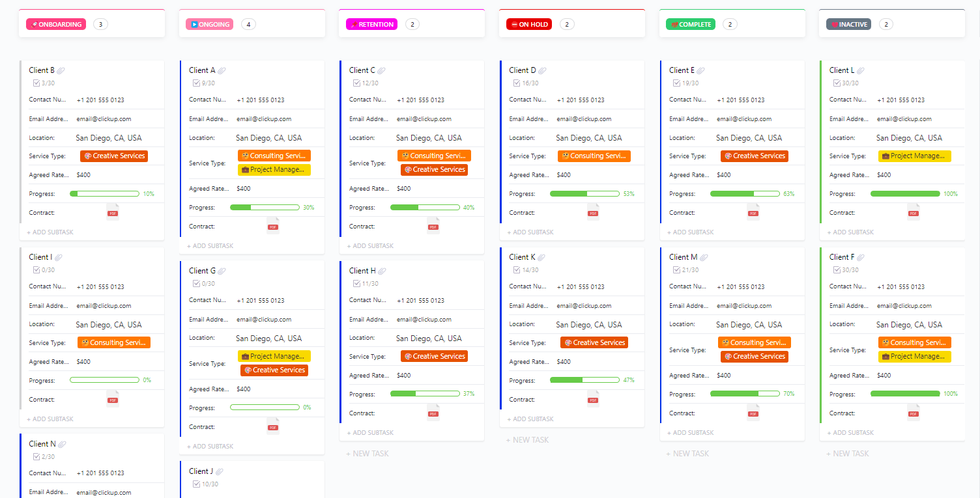The height and width of the screenshot is (498, 980).
Task: Click the edit pencil icon beside Client A
Action: (x=223, y=70)
